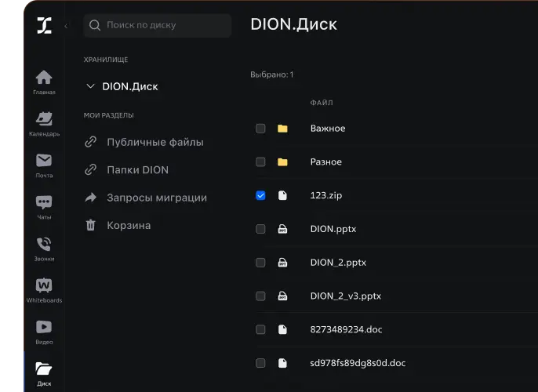Click link icon next to Публичные файлы
This screenshot has height=392, width=538.
click(91, 142)
